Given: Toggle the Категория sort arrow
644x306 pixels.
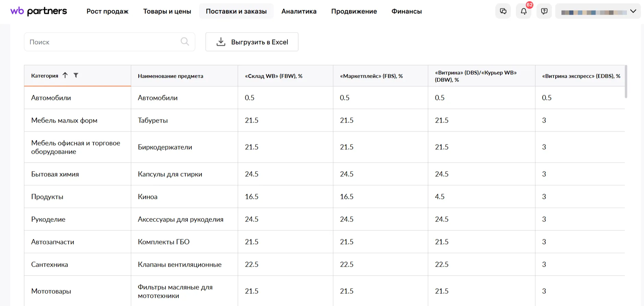Looking at the screenshot, I should click(65, 75).
